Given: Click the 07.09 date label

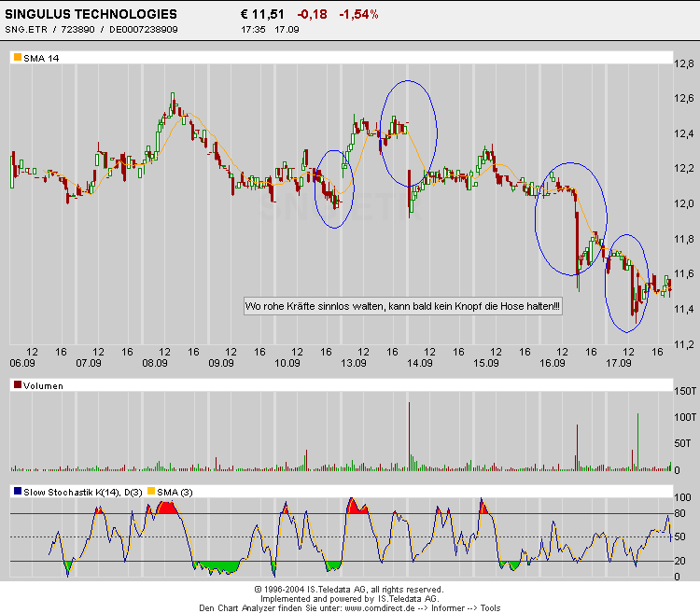Looking at the screenshot, I should [89, 363].
